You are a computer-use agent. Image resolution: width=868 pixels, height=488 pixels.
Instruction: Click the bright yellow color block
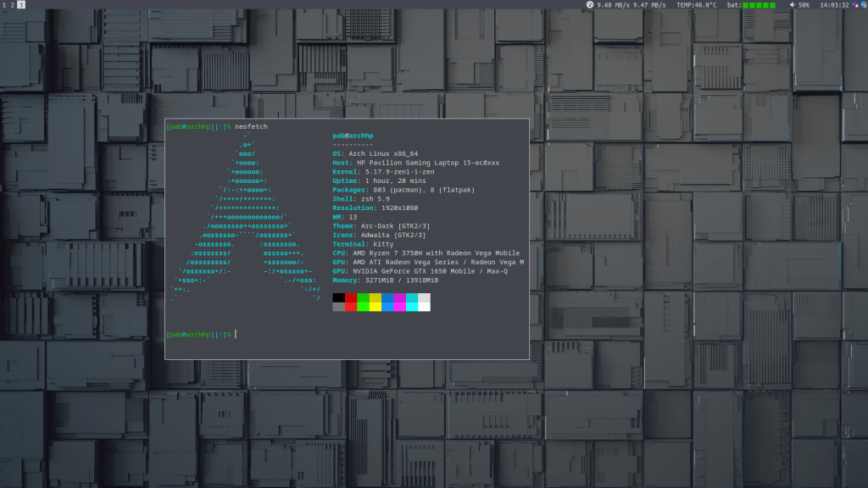coord(376,307)
